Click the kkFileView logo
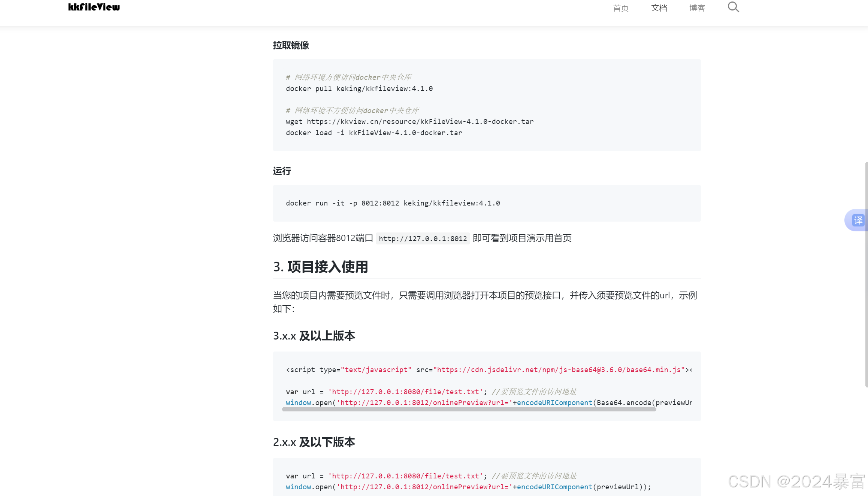 tap(94, 7)
